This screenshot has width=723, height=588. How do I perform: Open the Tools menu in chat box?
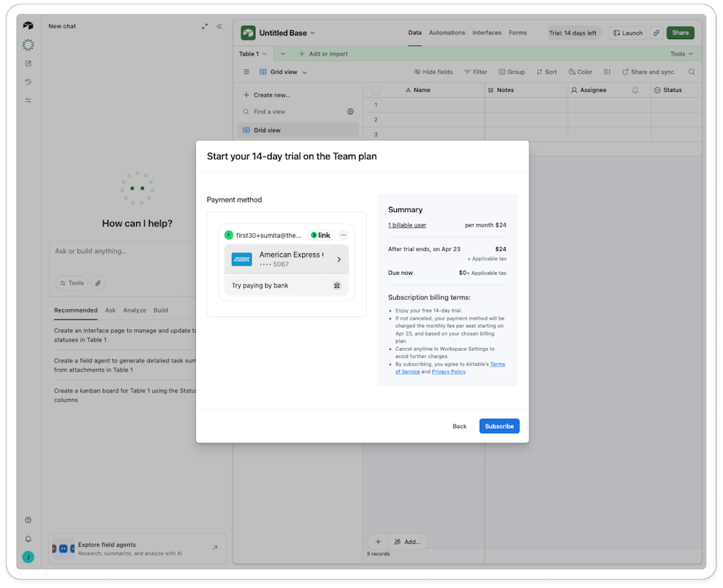point(72,283)
